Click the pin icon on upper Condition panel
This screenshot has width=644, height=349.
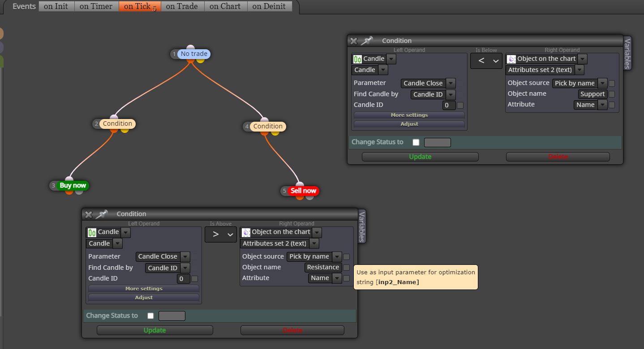(x=367, y=41)
